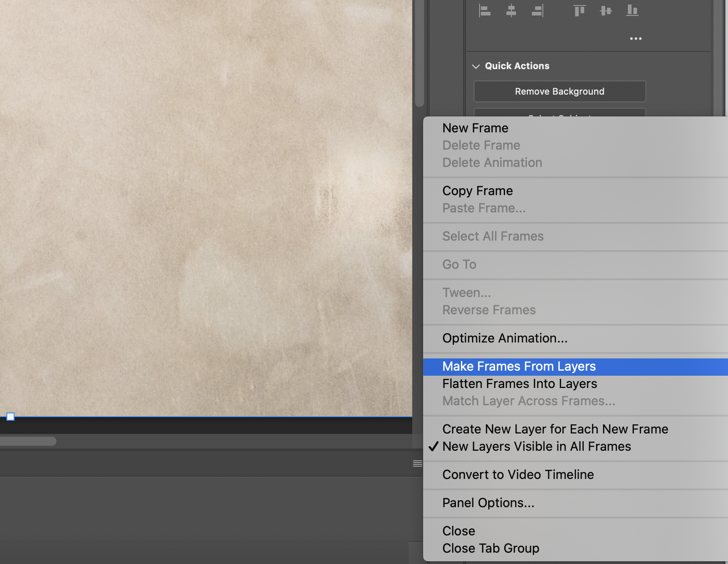Viewport: 728px width, 564px height.
Task: Click the Remove Background button
Action: tap(559, 91)
